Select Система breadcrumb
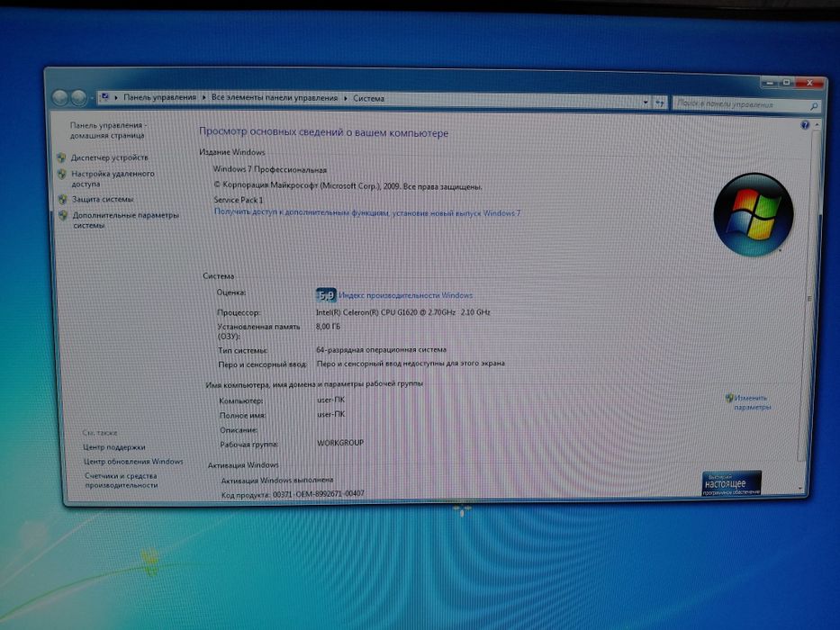840x630 pixels. click(x=368, y=99)
